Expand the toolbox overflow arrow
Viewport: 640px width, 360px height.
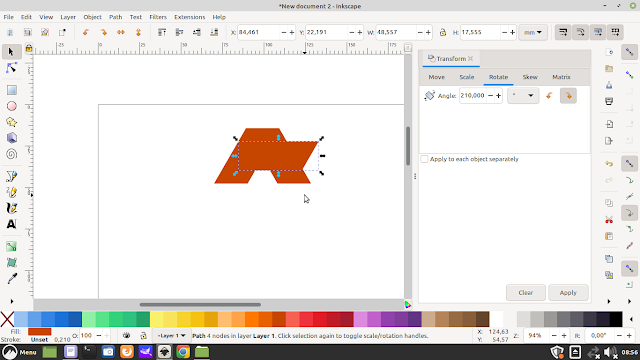(11, 301)
